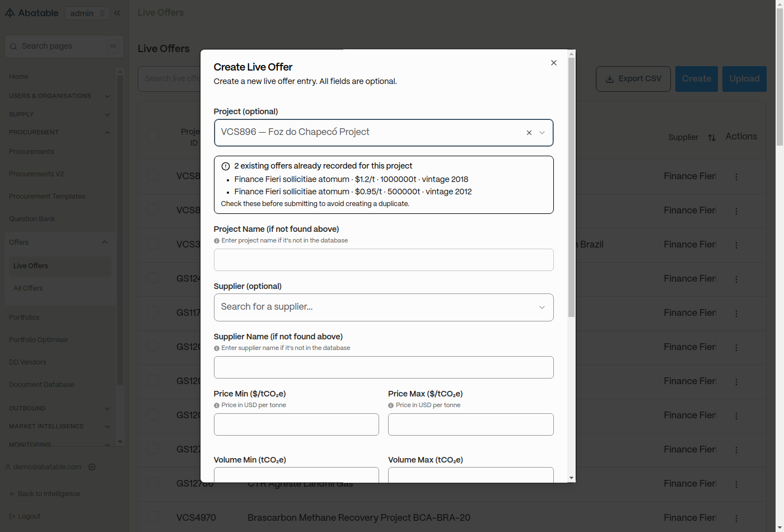Click the Project Name input field
784x532 pixels.
[384, 260]
